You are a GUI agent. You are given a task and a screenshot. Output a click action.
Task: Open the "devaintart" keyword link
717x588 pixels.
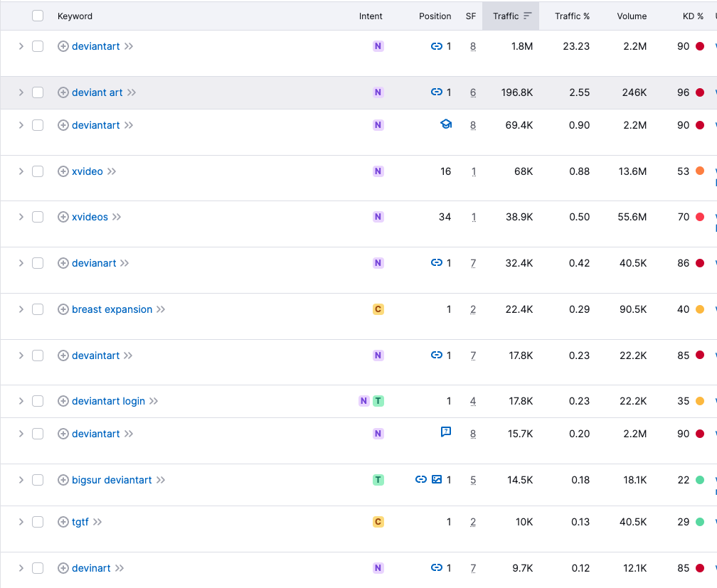point(95,356)
